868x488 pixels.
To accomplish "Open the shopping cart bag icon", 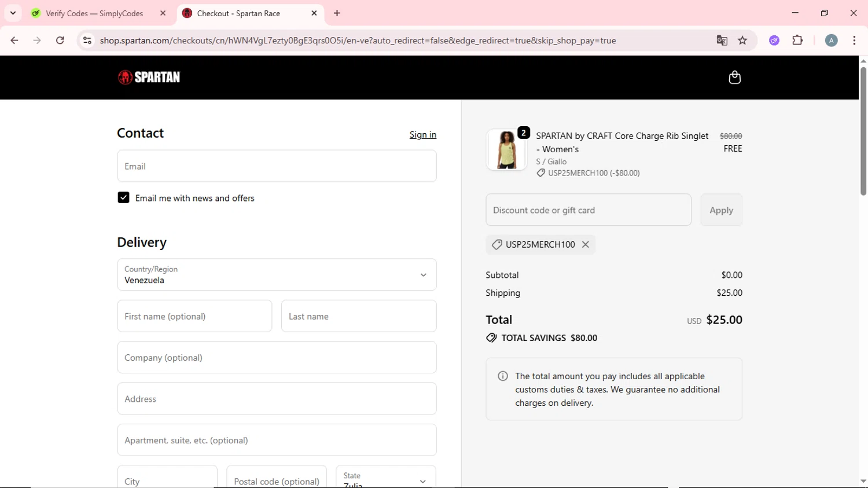I will [x=734, y=78].
